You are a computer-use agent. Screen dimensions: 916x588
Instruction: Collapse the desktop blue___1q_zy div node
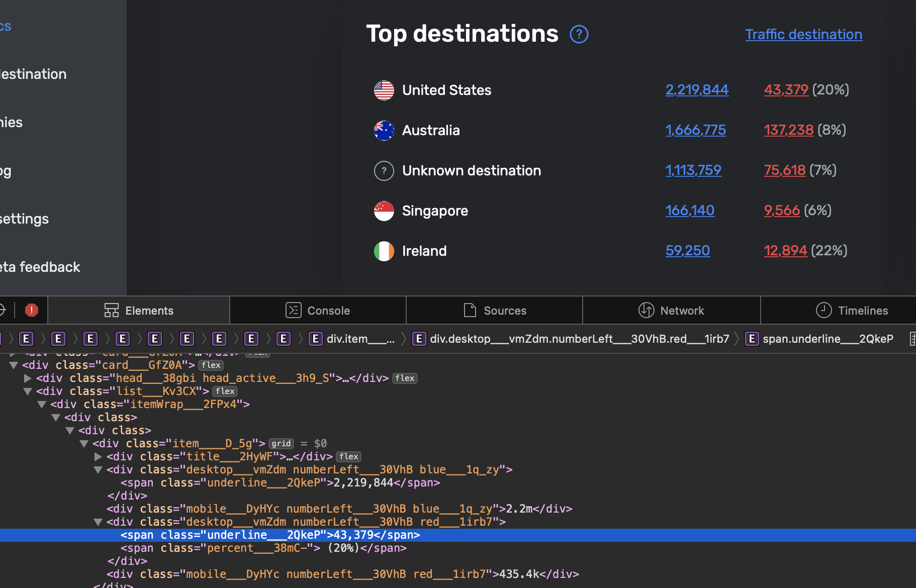tap(98, 470)
